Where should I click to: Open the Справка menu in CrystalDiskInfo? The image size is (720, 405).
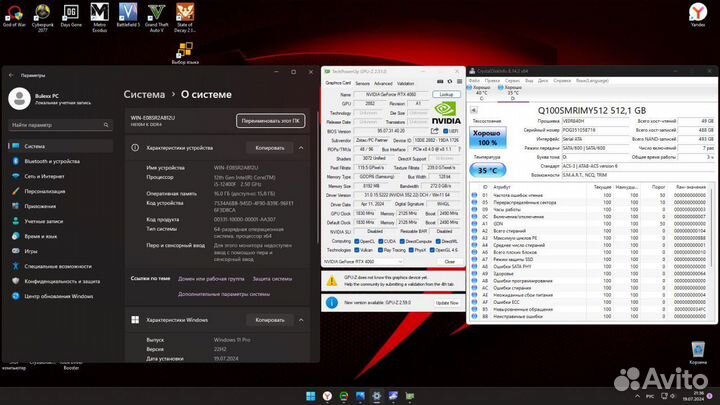click(x=562, y=80)
